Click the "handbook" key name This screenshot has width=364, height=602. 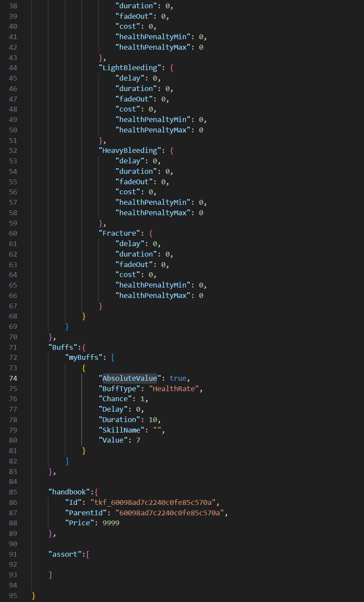(69, 492)
